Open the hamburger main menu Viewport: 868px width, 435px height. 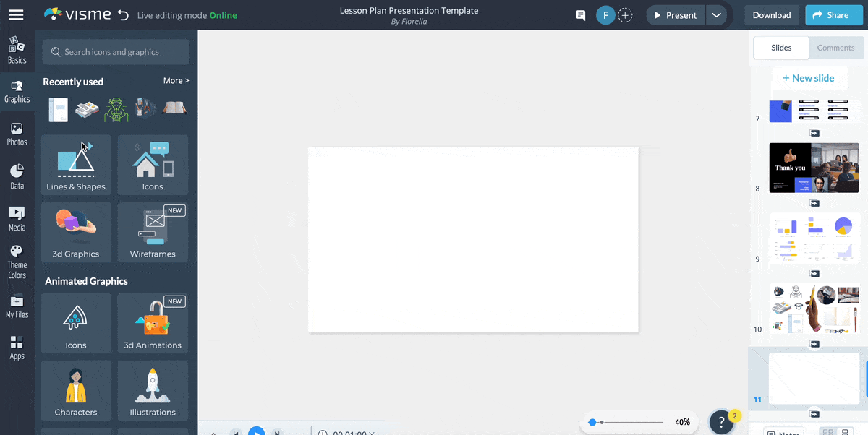coord(16,15)
